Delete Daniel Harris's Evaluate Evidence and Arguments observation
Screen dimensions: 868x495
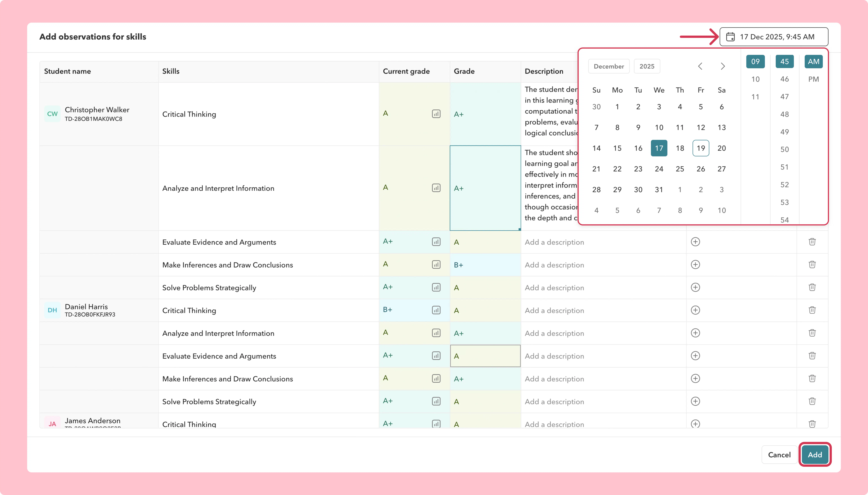click(812, 356)
